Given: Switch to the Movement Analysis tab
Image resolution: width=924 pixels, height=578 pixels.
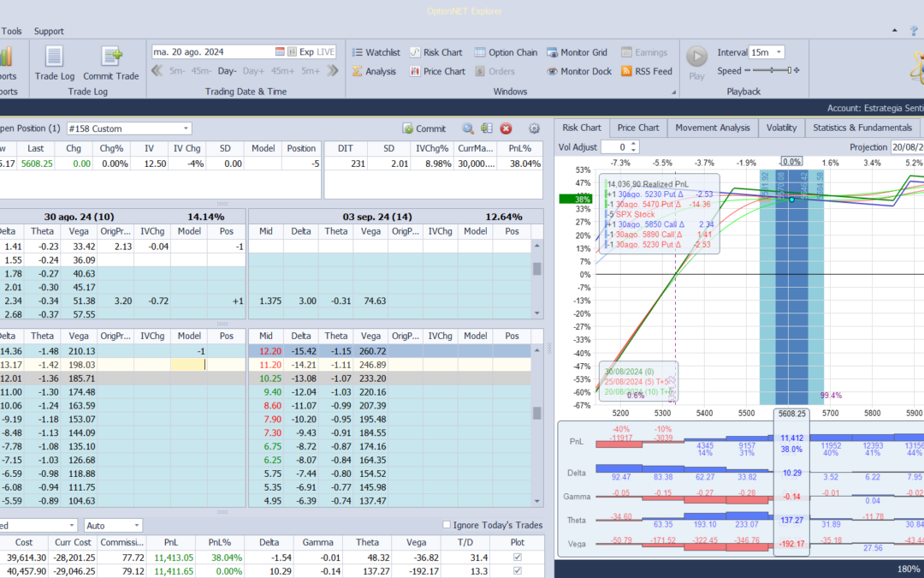Looking at the screenshot, I should coord(713,128).
